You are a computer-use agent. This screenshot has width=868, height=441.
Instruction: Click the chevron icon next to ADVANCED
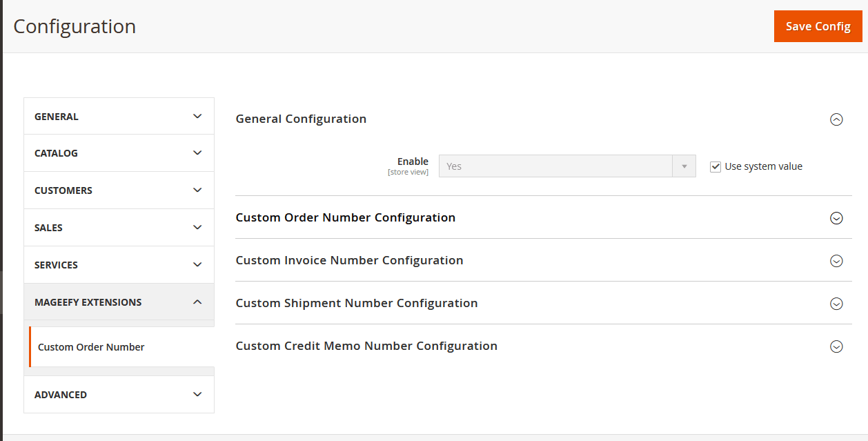197,395
